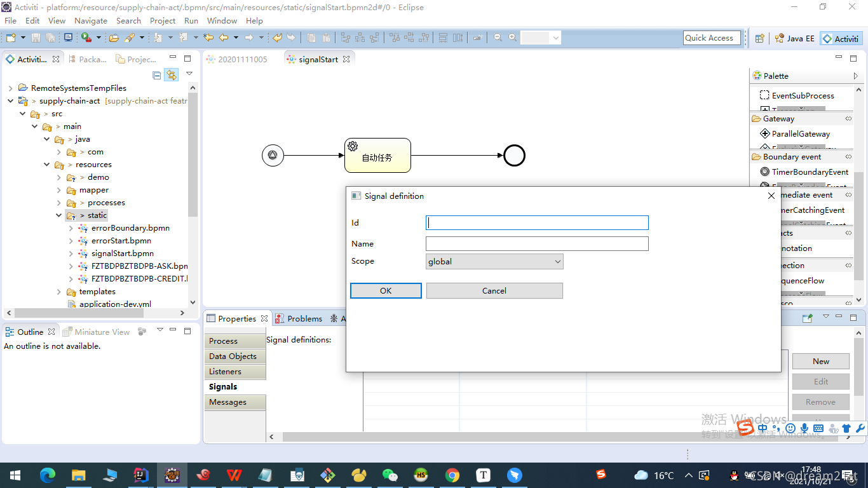The width and height of the screenshot is (868, 488).
Task: Open explorer View Menu triangle
Action: pyautogui.click(x=189, y=74)
